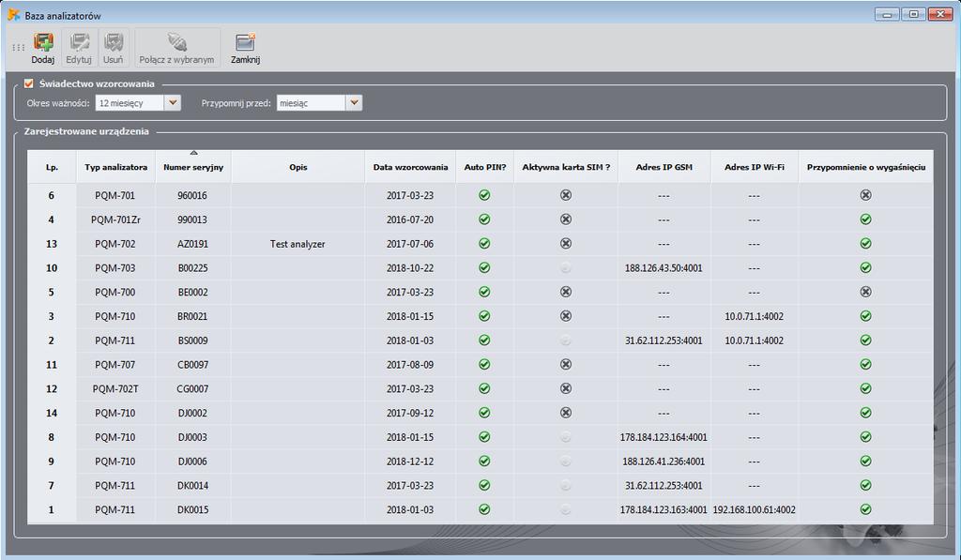961x560 pixels.
Task: Sort by Lp. column header
Action: pos(52,167)
